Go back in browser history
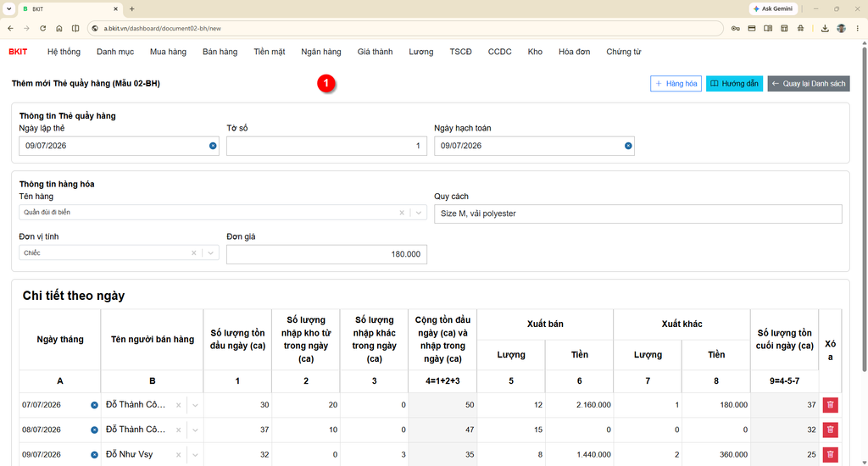Viewport: 868px width, 466px height. click(10, 28)
